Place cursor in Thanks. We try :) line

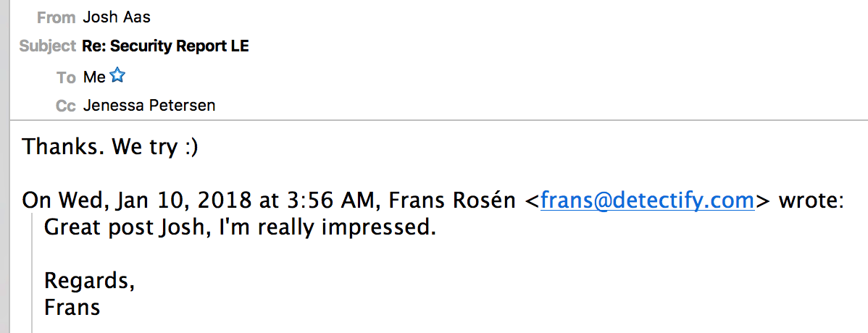109,147
